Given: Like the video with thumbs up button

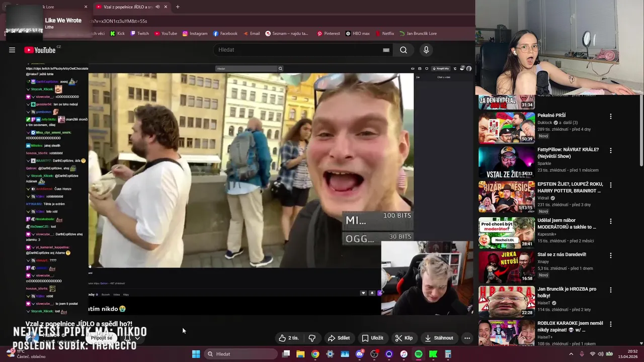Looking at the screenshot, I should tap(289, 338).
